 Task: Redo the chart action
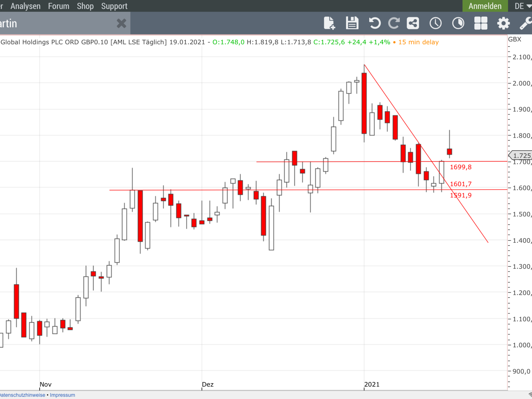(394, 23)
